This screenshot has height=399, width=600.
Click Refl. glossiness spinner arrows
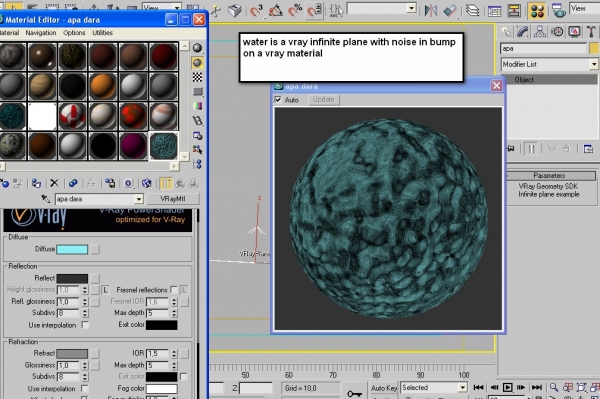[x=85, y=301]
